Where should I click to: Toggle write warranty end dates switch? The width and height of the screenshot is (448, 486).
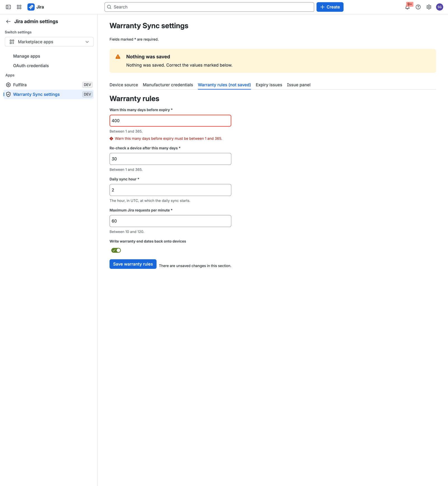click(x=116, y=250)
